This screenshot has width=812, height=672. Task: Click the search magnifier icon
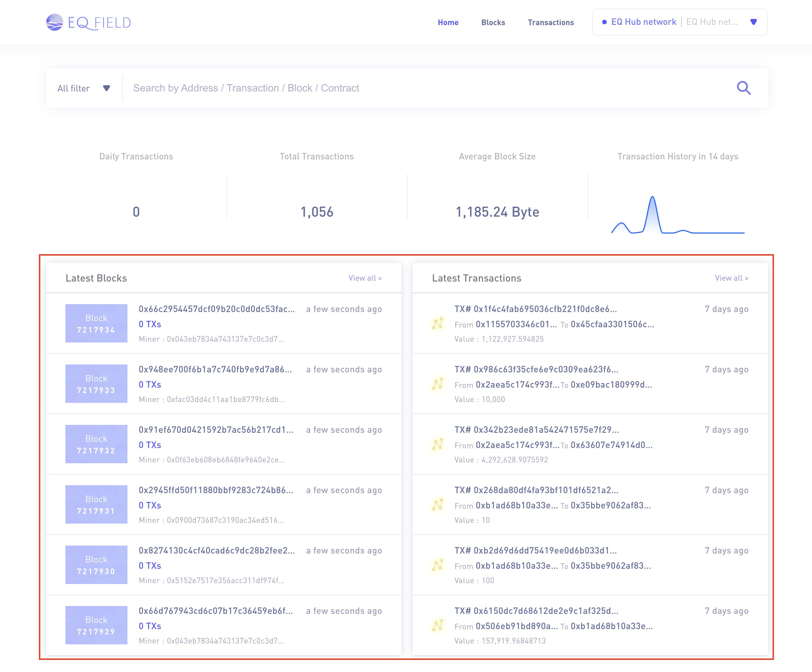coord(743,88)
